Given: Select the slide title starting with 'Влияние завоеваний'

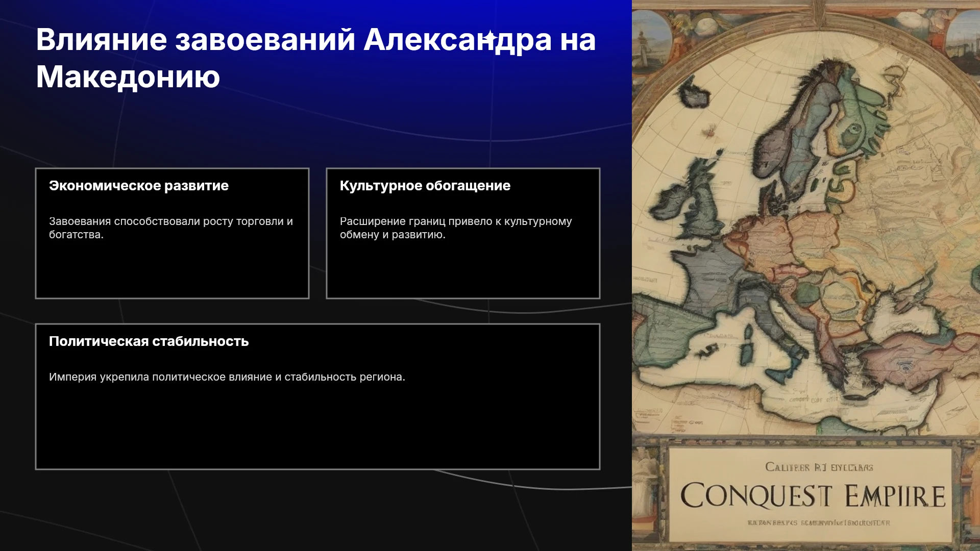Looking at the screenshot, I should pos(316,58).
